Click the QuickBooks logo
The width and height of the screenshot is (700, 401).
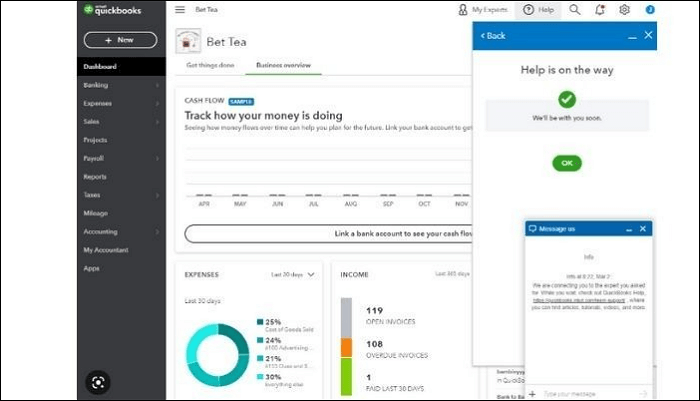112,10
